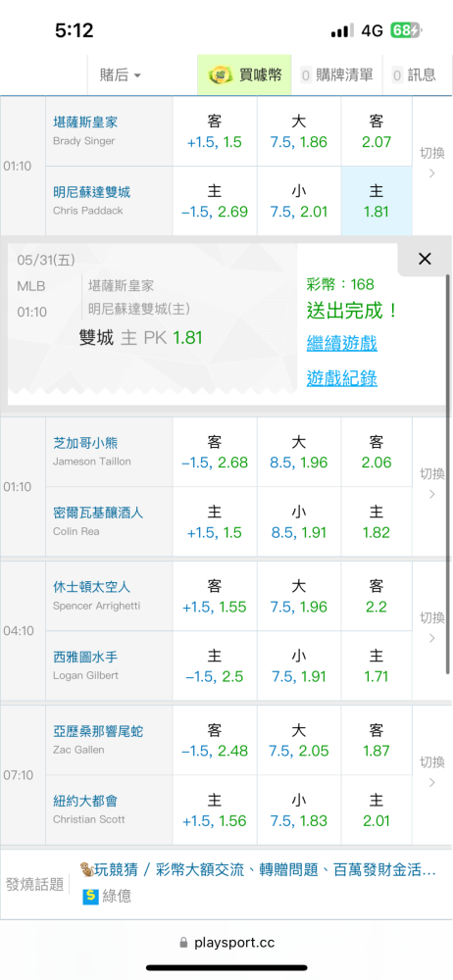Pick Cubs away moneyline 2.06
This screenshot has width=453, height=980.
(x=377, y=453)
